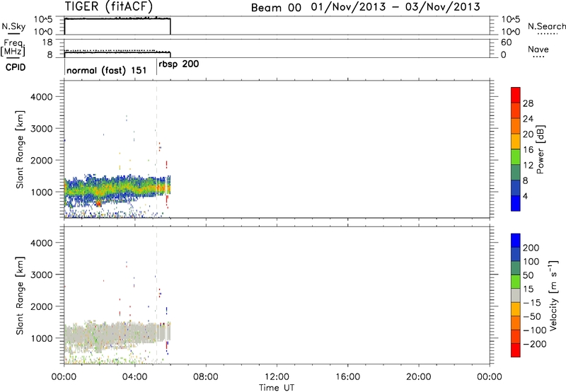Click the green 15–50 Velocity colorbar swatch
This screenshot has width=566, height=392.
coord(516,282)
